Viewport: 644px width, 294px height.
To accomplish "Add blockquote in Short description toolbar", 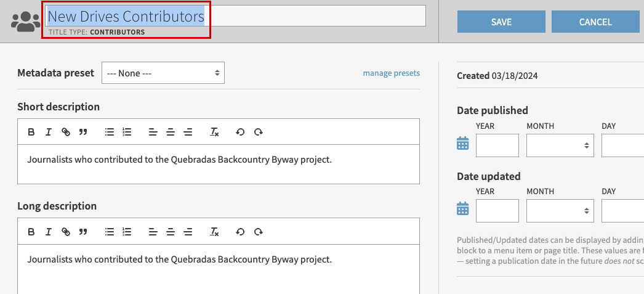I will tap(83, 132).
